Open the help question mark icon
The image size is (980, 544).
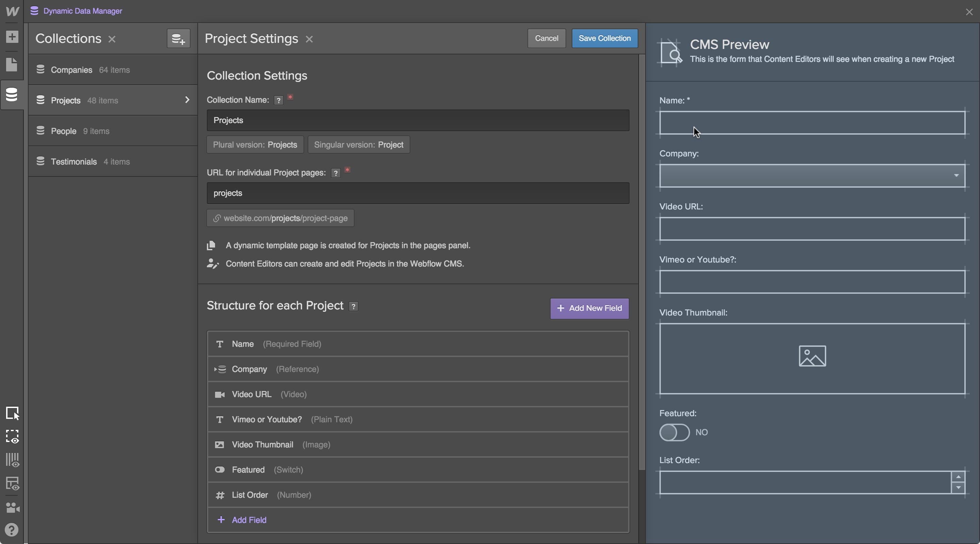point(12,530)
